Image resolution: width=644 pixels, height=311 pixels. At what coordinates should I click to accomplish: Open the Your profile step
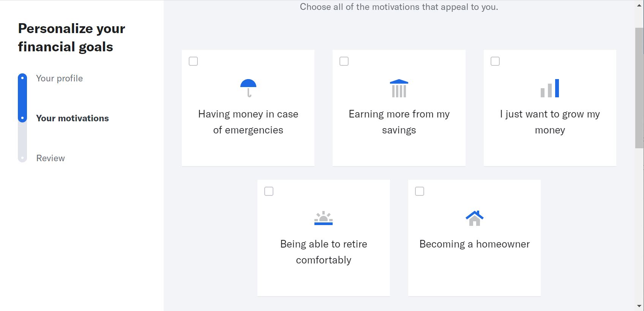[59, 78]
